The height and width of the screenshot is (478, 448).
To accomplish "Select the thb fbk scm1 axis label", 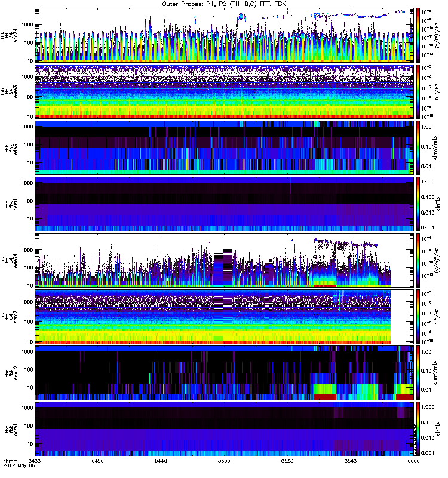I will (11, 204).
